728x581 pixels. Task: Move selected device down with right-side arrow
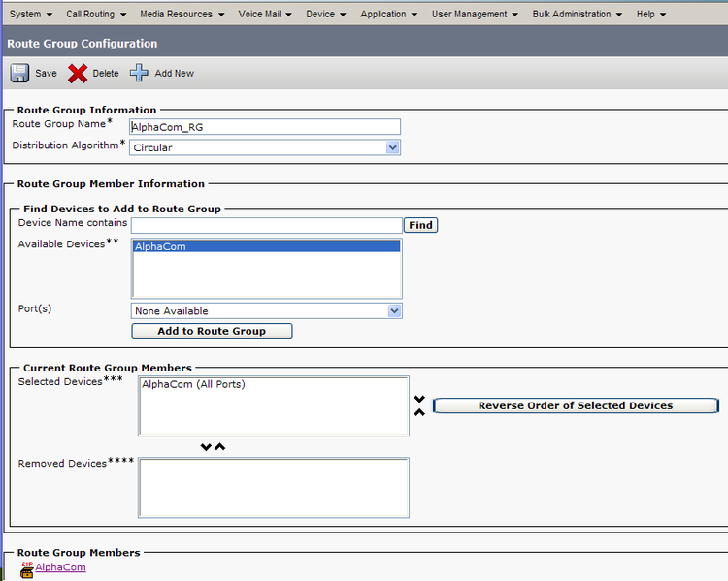(x=419, y=399)
